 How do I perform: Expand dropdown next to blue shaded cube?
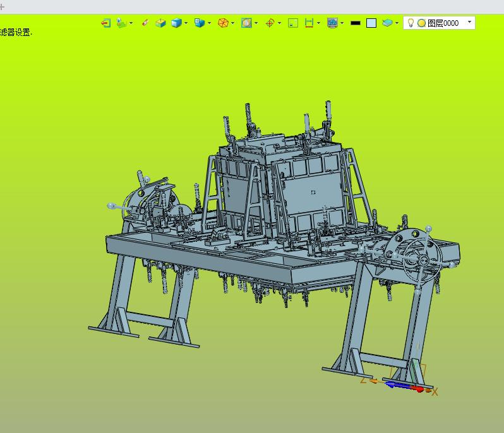point(186,23)
